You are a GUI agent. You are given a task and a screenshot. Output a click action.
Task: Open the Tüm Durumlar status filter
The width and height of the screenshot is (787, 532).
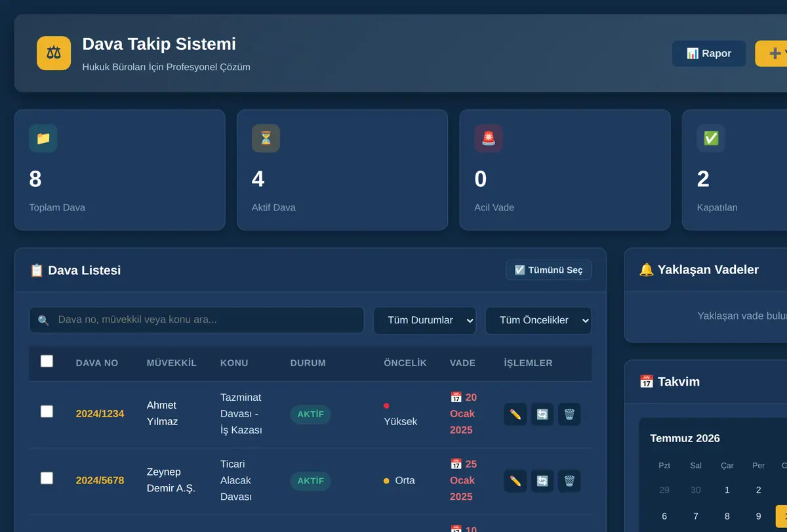click(x=424, y=321)
